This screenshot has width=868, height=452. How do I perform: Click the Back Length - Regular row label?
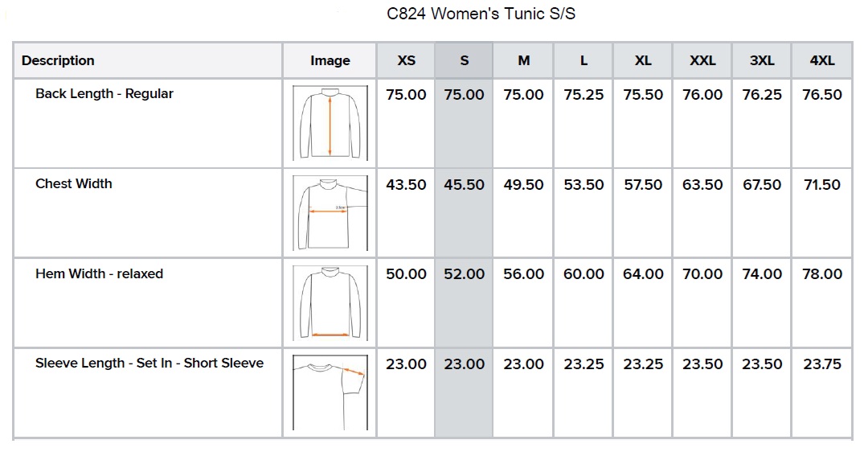(x=104, y=93)
